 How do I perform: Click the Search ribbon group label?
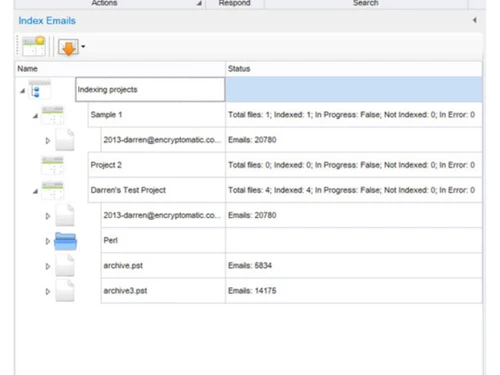(x=366, y=3)
